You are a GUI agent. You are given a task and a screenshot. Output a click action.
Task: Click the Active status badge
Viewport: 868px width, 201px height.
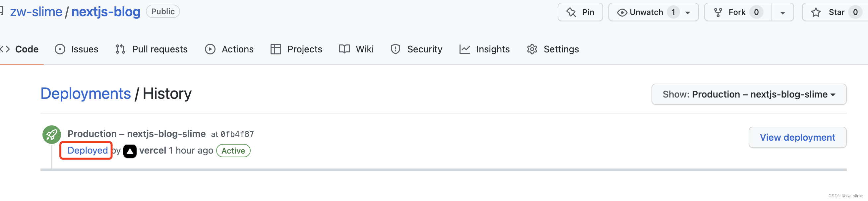[233, 151]
